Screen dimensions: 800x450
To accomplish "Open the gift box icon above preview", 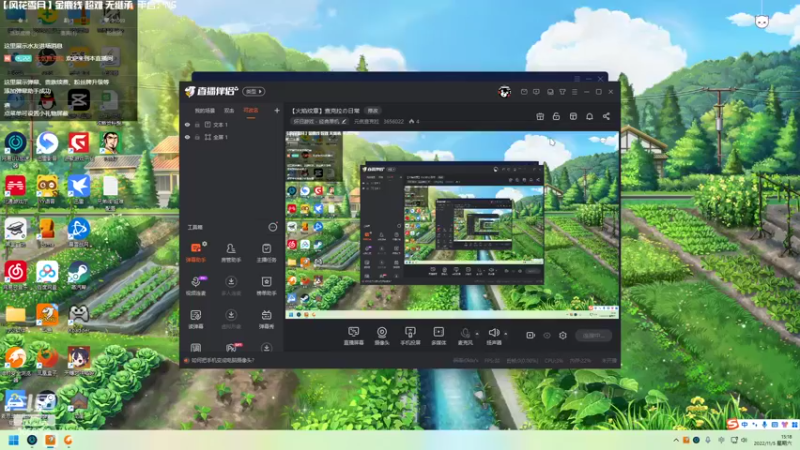I will (540, 116).
